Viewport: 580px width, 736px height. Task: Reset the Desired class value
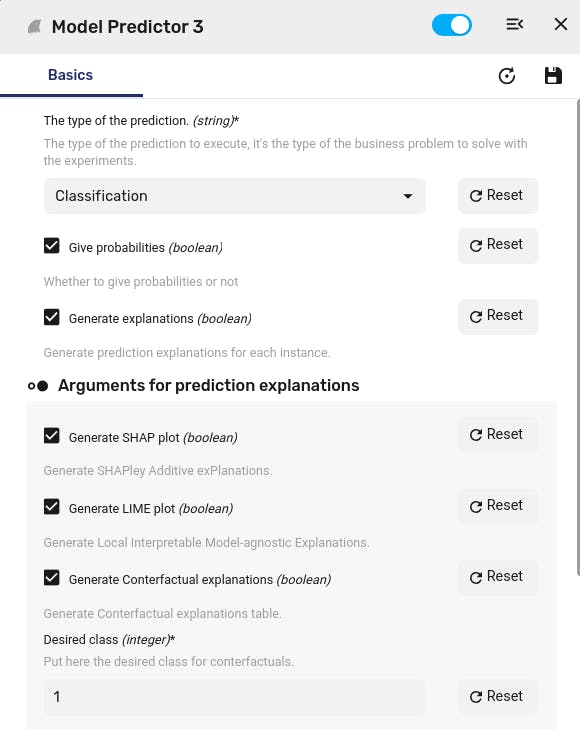[x=498, y=697]
